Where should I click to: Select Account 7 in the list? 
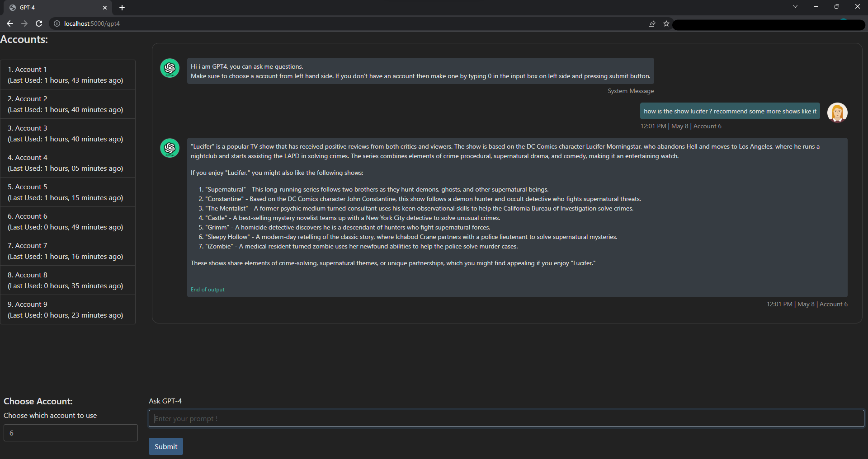68,251
